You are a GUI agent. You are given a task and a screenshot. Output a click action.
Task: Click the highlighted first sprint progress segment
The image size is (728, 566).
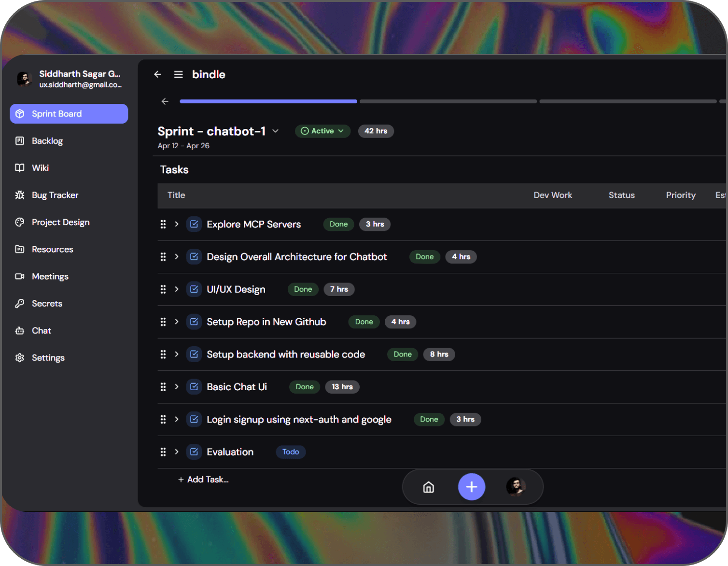(x=268, y=101)
